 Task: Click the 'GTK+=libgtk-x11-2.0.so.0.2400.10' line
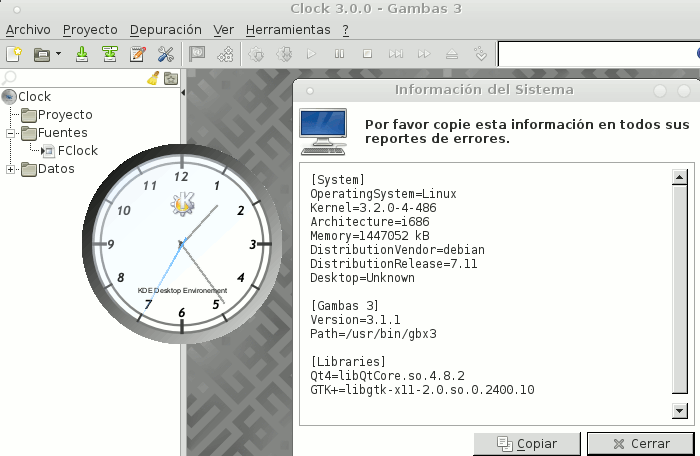pyautogui.click(x=422, y=390)
